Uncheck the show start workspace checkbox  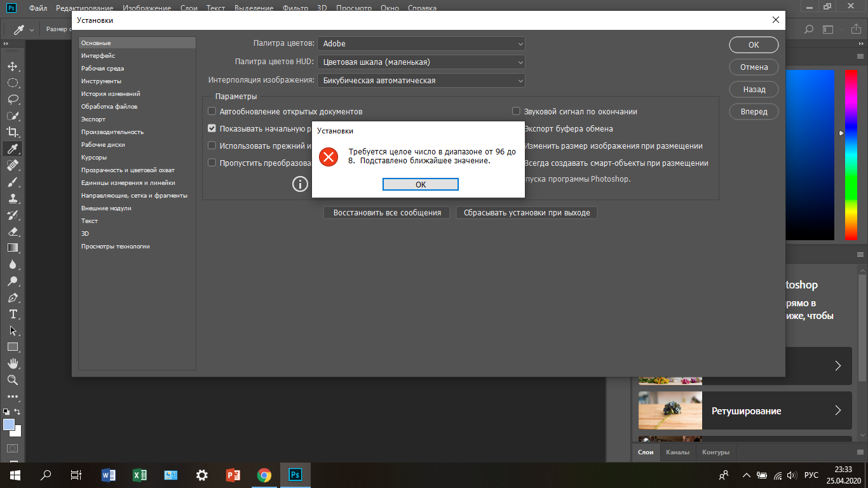(x=212, y=128)
